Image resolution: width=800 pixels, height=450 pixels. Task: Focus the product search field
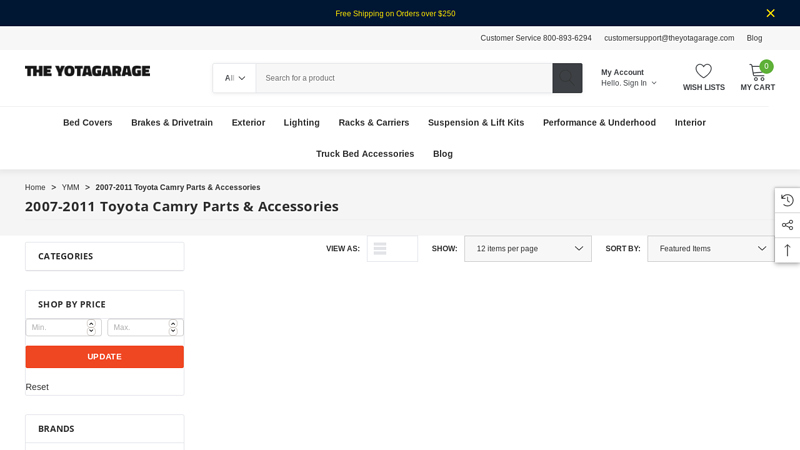pos(404,78)
